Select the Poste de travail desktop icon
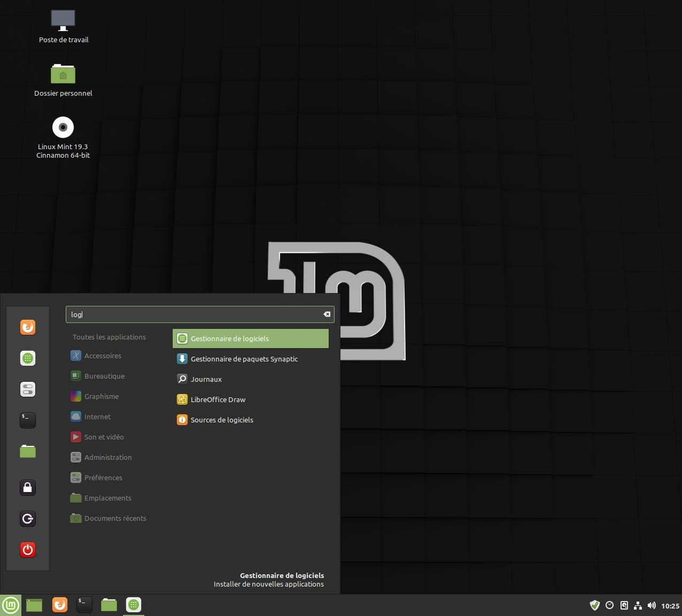Viewport: 682px width, 616px height. (63, 26)
